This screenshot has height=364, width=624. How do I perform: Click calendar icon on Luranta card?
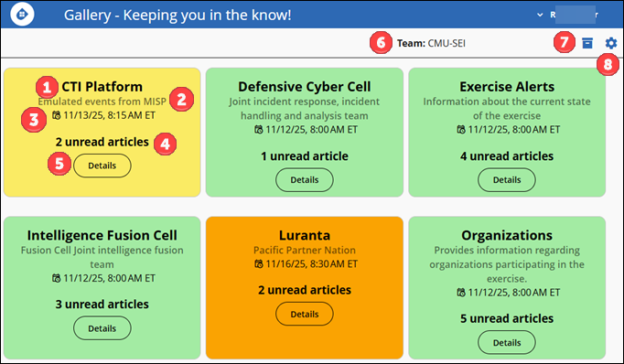point(259,263)
